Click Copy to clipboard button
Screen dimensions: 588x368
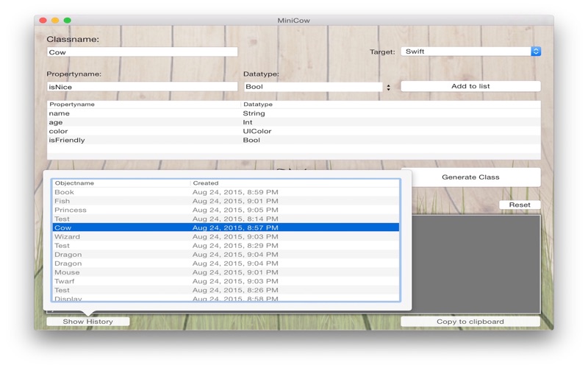point(470,322)
